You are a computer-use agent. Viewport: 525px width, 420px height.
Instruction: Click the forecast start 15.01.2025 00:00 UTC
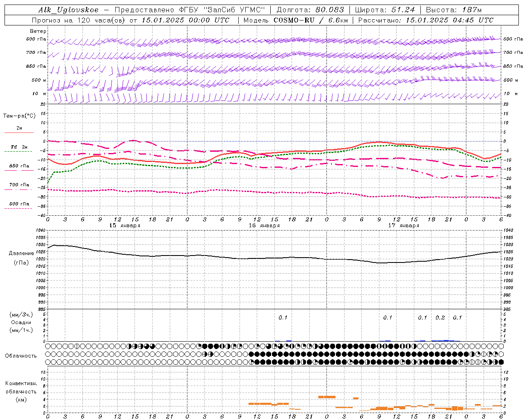(x=185, y=20)
